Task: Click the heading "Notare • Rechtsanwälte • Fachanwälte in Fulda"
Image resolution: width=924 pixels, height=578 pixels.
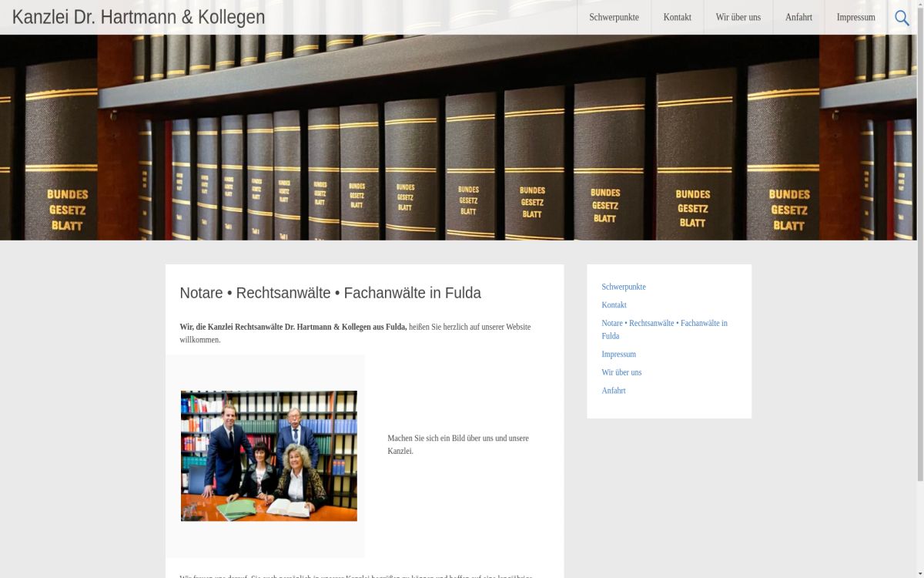Action: coord(330,293)
